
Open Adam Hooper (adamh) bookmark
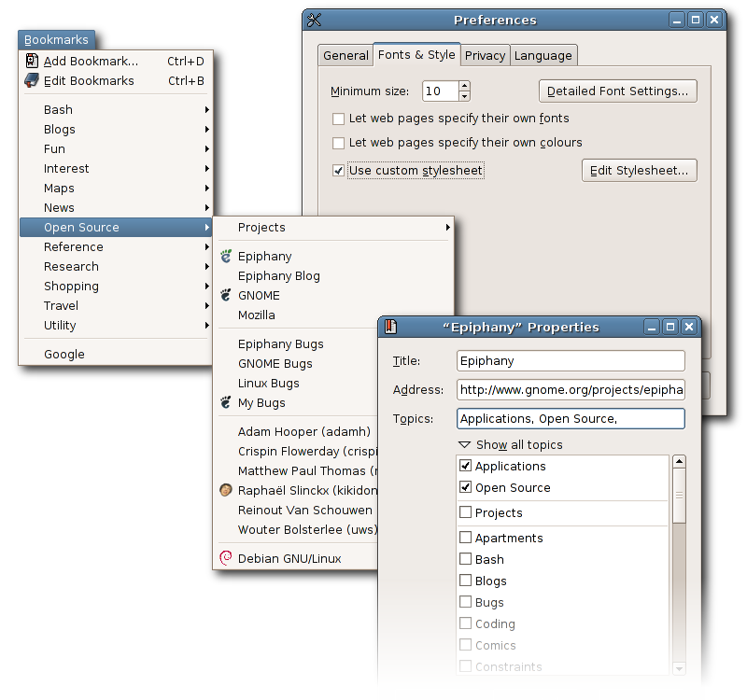(x=304, y=431)
